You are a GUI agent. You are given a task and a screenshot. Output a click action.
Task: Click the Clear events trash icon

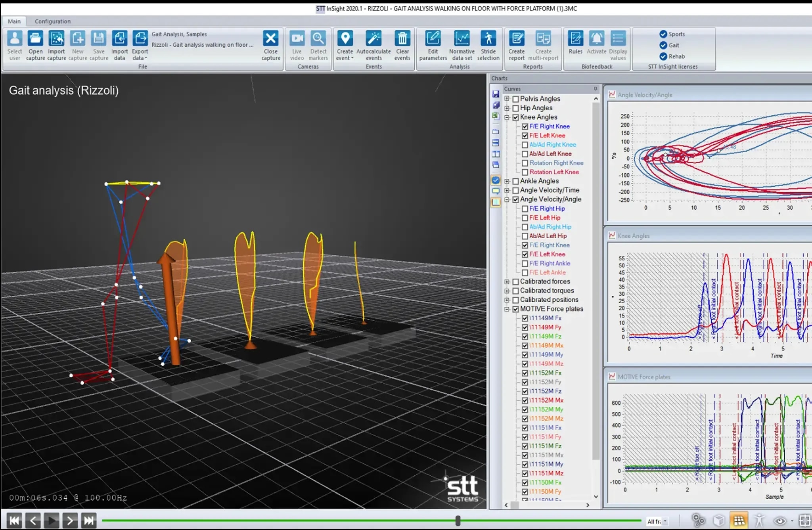[402, 39]
